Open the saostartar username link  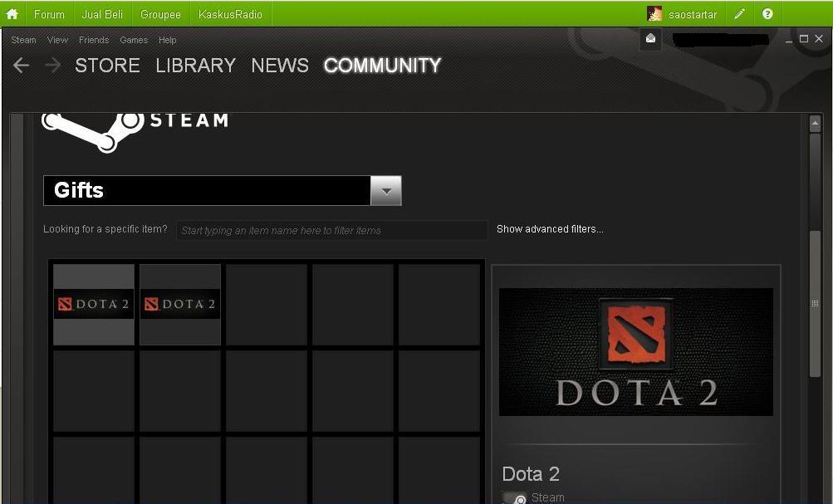[693, 14]
